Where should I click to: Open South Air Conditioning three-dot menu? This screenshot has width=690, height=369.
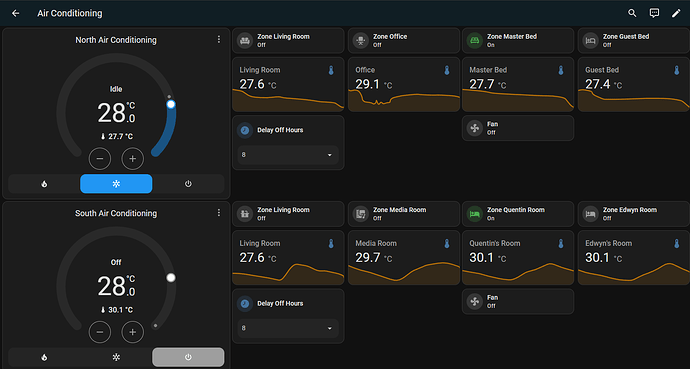219,213
